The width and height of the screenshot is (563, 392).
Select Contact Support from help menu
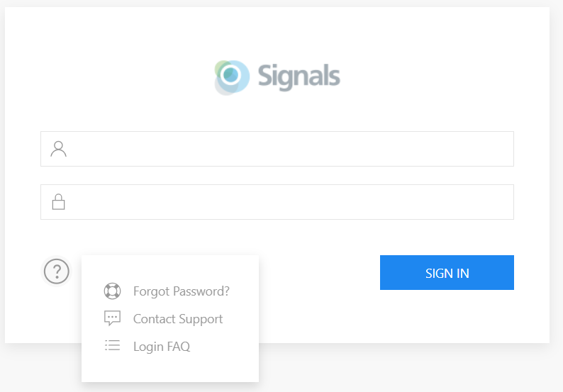178,319
